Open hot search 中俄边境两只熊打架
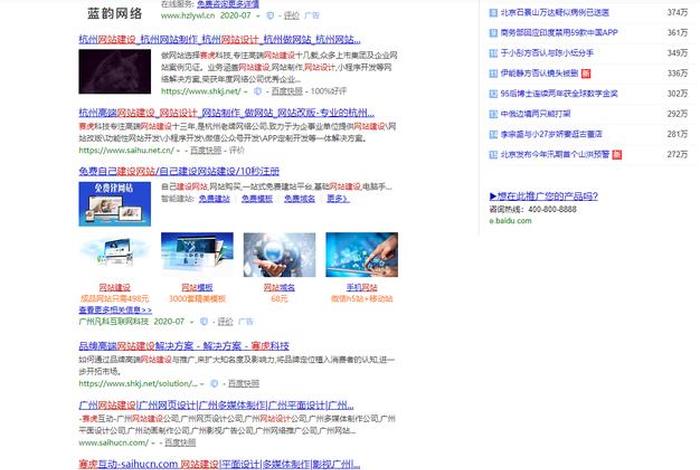The height and width of the screenshot is (470, 700). point(535,114)
